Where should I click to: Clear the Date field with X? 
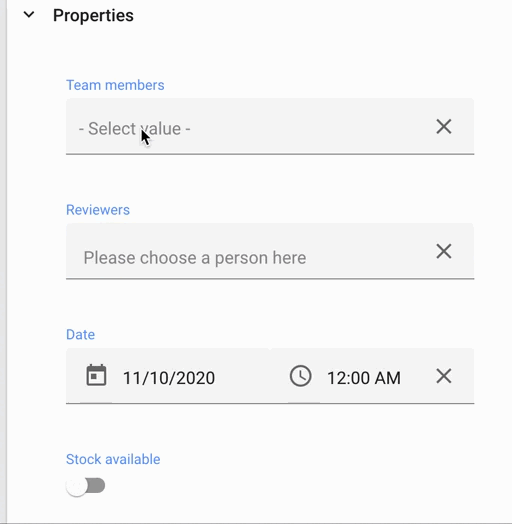coord(444,376)
